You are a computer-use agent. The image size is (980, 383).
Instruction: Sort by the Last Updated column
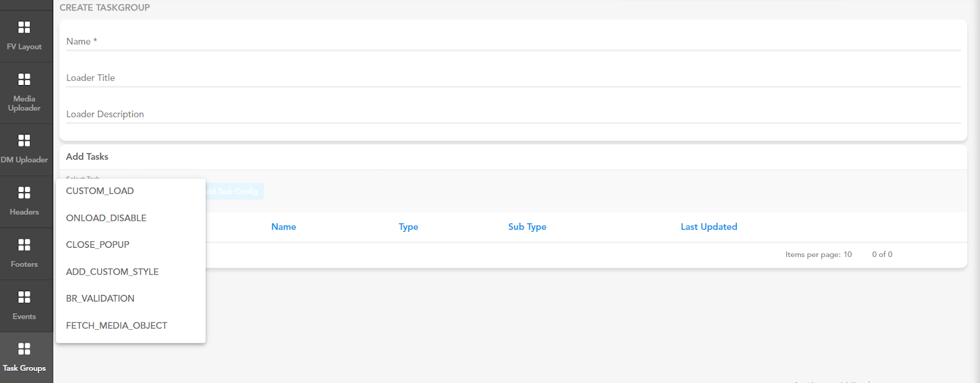coord(709,226)
